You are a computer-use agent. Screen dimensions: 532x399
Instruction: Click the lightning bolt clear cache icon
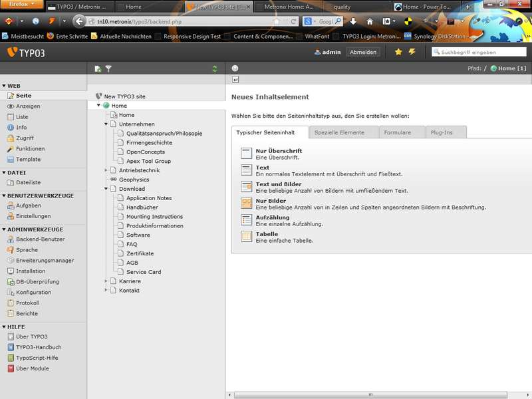[412, 52]
